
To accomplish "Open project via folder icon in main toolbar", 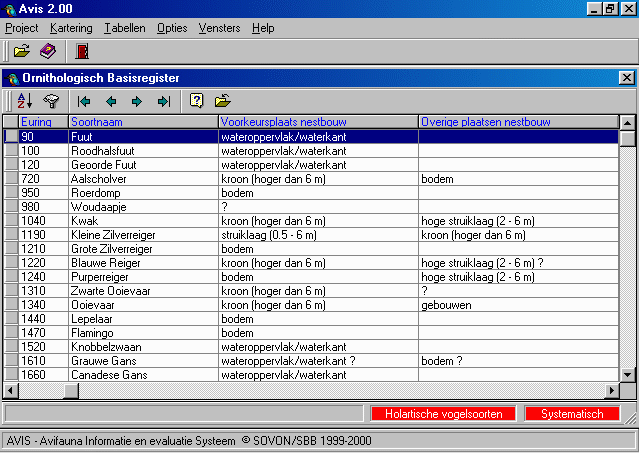I will [22, 51].
